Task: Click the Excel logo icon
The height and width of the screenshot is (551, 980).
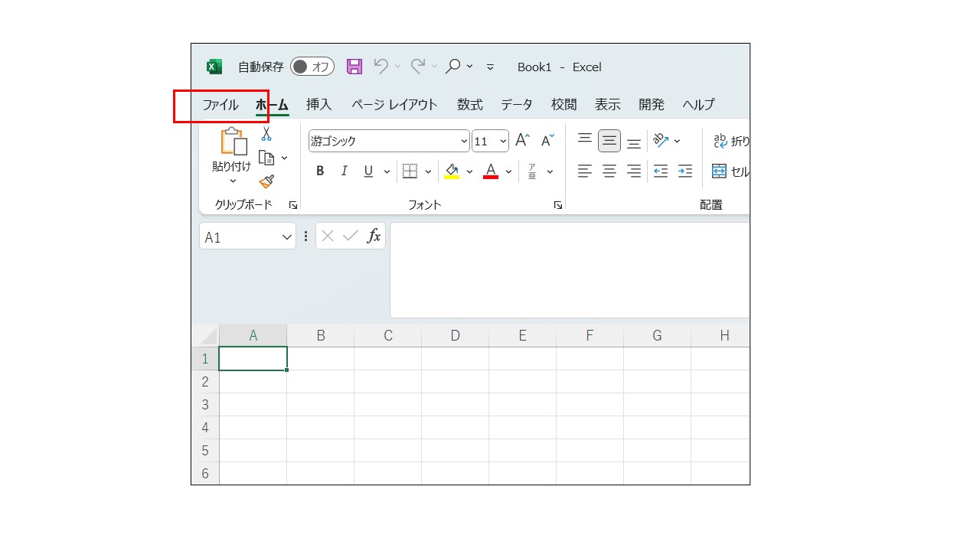Action: tap(214, 67)
